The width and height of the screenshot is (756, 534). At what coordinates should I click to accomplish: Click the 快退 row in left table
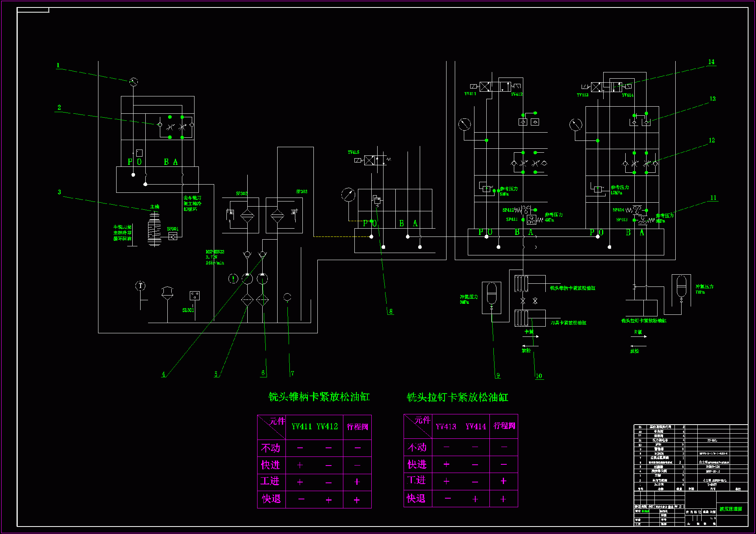pos(271,499)
